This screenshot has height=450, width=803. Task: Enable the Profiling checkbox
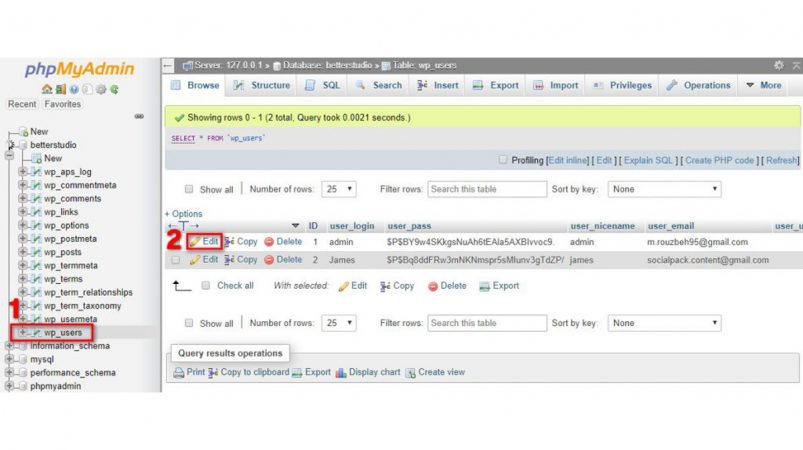503,160
